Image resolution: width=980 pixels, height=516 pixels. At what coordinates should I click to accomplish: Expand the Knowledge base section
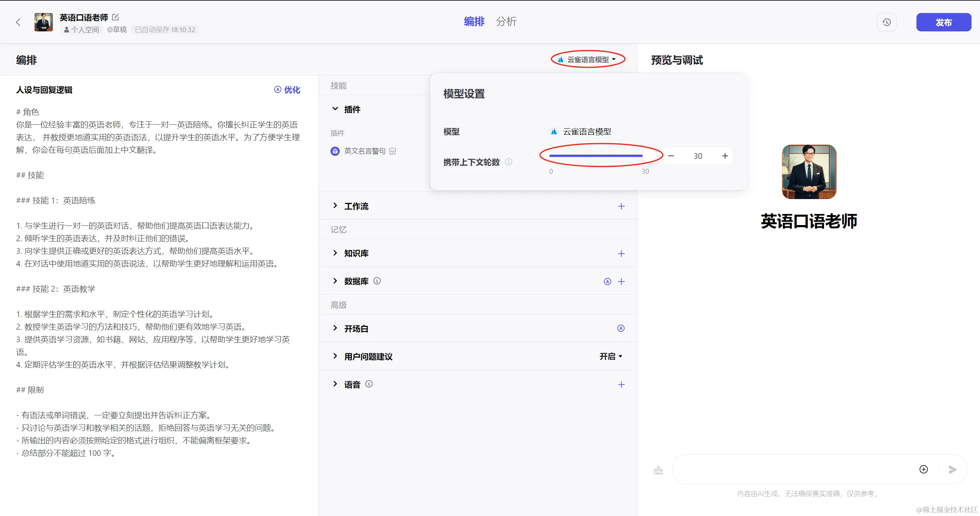point(335,253)
